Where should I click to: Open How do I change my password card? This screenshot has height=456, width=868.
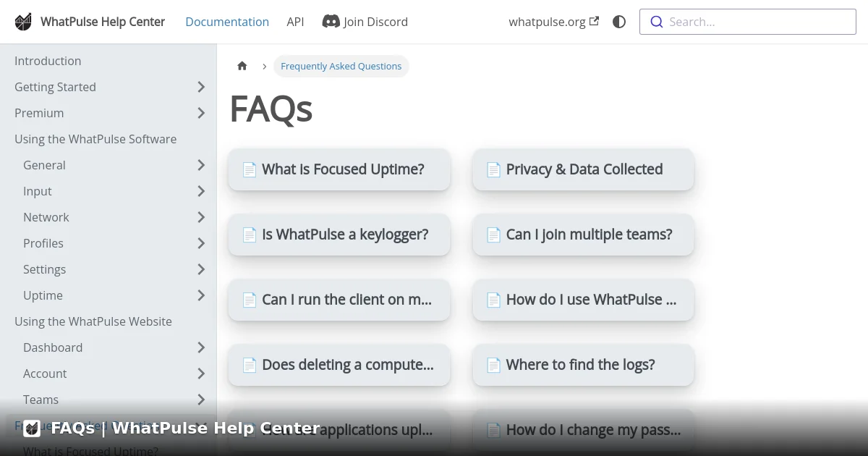pyautogui.click(x=583, y=430)
